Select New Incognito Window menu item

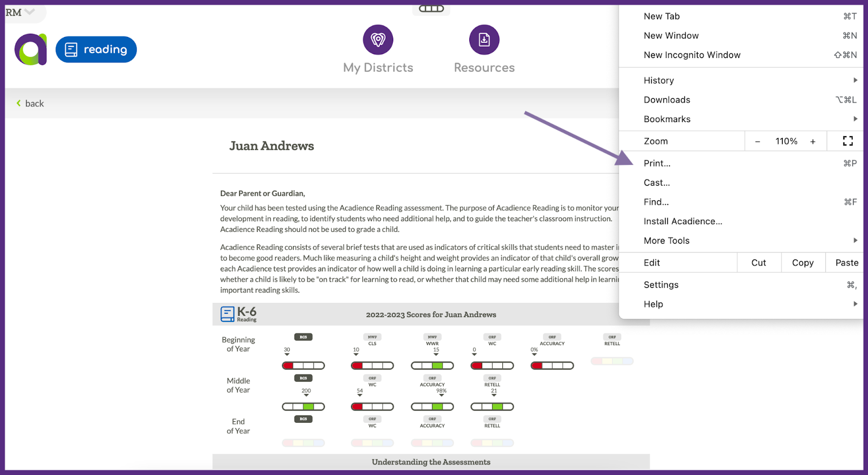(x=741, y=55)
